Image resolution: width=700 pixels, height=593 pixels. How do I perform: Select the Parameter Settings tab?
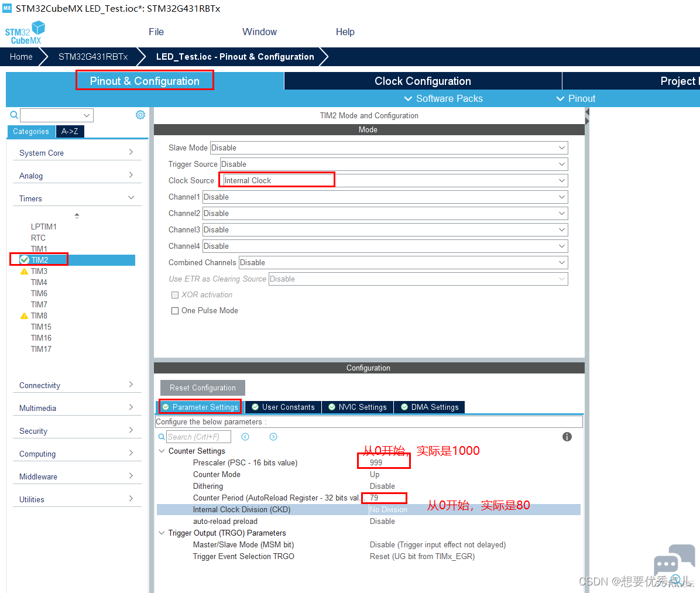click(200, 407)
